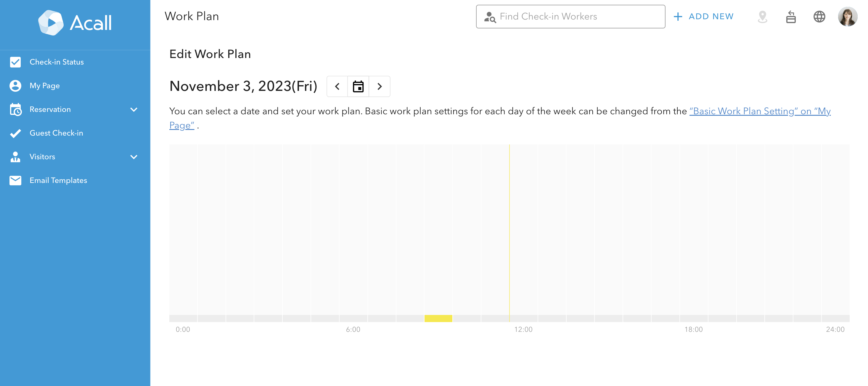The image size is (868, 386).
Task: Go to next day with right chevron
Action: click(x=380, y=86)
